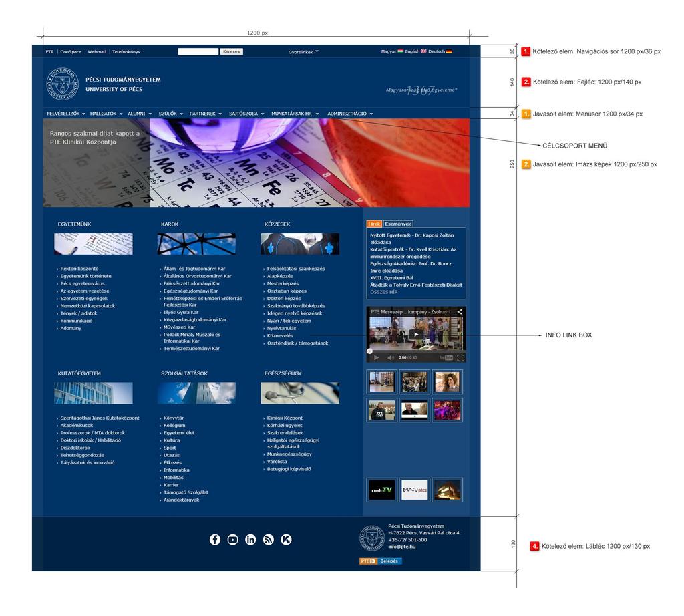This screenshot has width=684, height=616.
Task: Open the Klinikai Központ link
Action: pyautogui.click(x=285, y=418)
